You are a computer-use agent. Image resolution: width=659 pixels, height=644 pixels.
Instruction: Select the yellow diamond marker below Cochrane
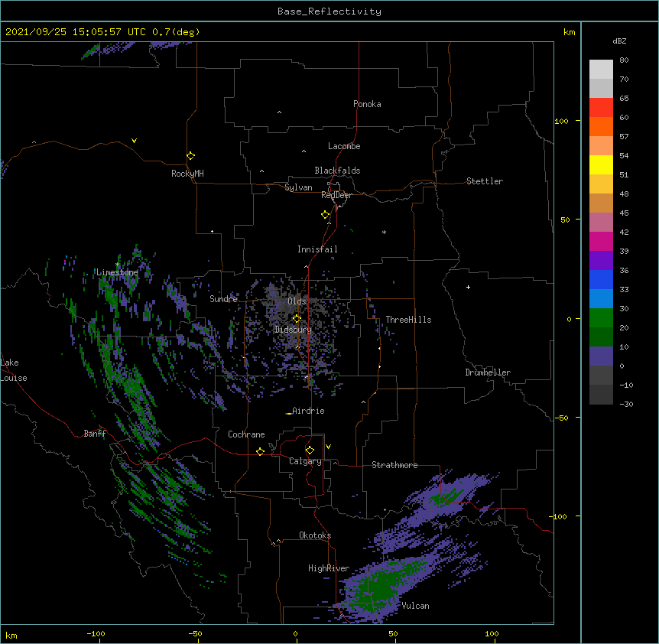click(x=260, y=451)
